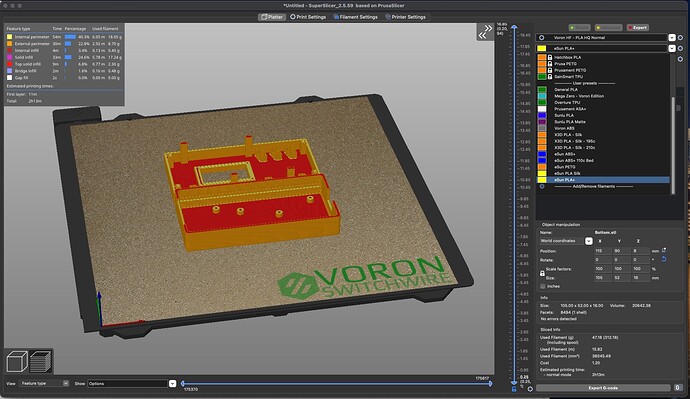Click the lock icon on Hatchbox PLA
The height and width of the screenshot is (399, 690).
pyautogui.click(x=550, y=57)
